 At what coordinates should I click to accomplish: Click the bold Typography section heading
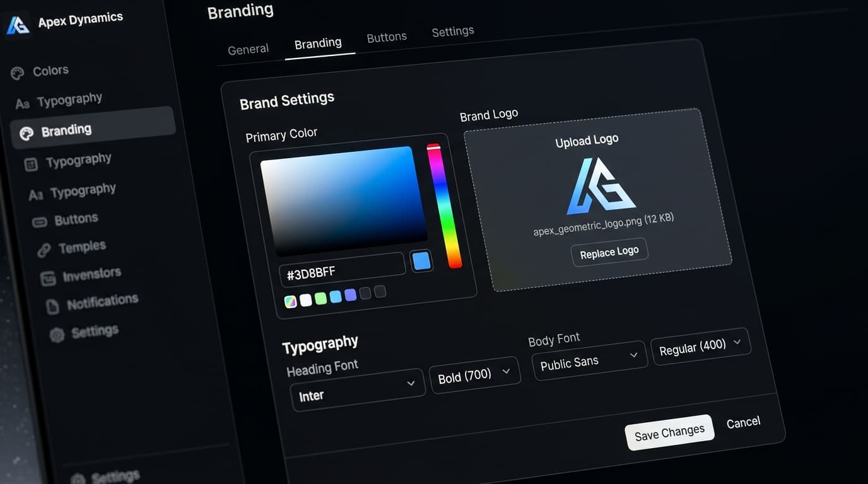tap(320, 345)
